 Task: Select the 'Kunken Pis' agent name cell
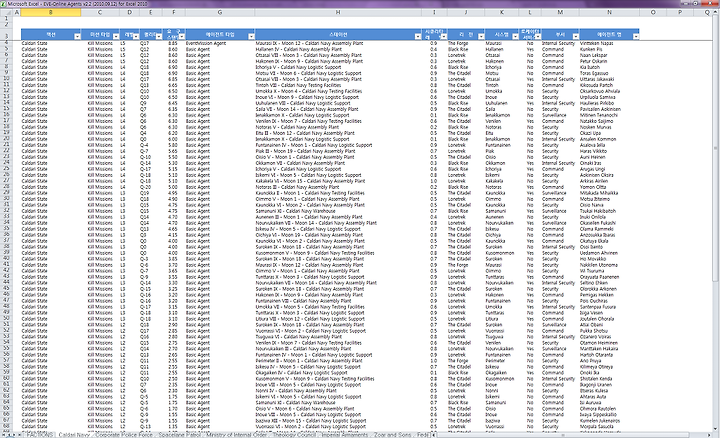tap(609, 49)
